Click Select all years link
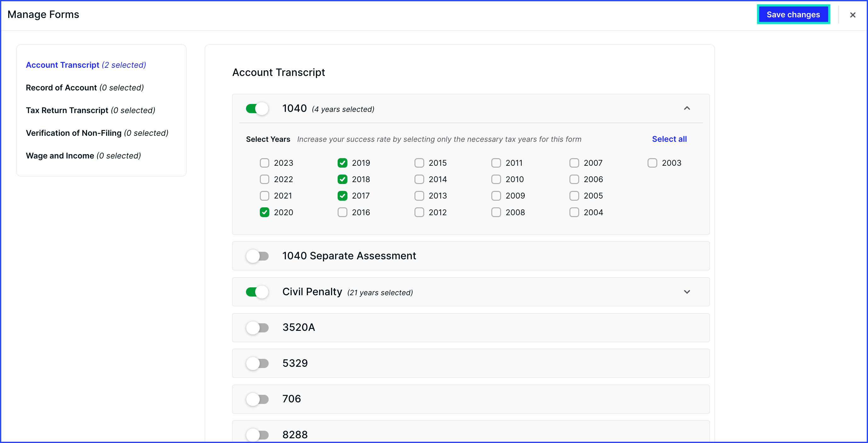This screenshot has height=443, width=868. click(x=669, y=139)
